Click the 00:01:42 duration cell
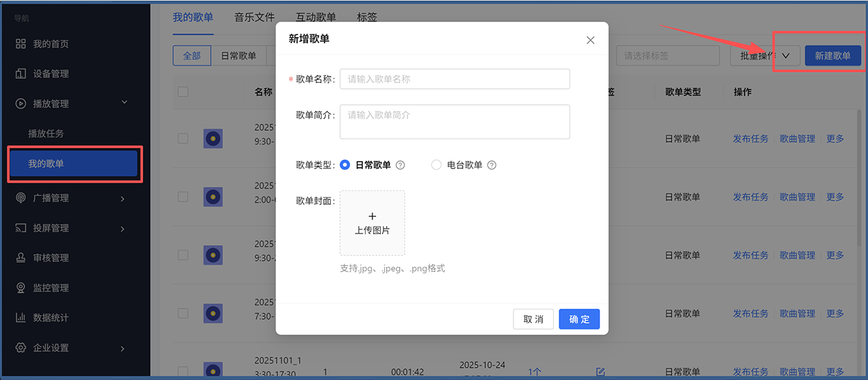This screenshot has width=868, height=380. (407, 372)
